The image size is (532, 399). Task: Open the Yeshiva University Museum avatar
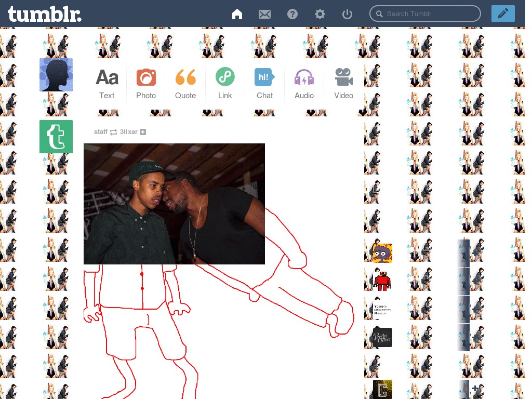click(x=382, y=310)
